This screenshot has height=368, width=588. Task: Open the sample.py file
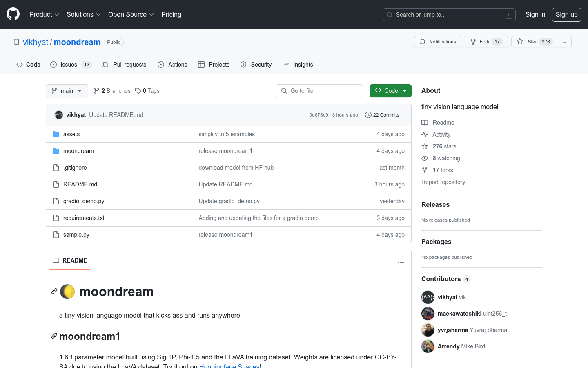click(76, 235)
